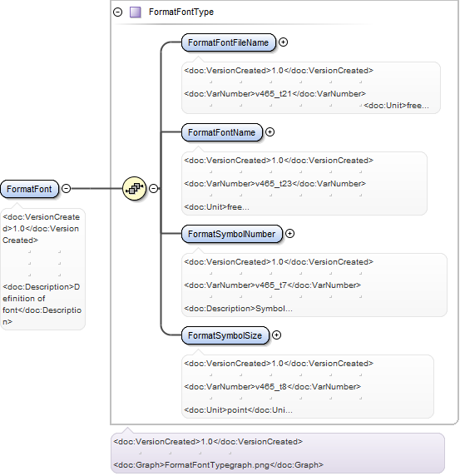Click VarNumber v465_t7 annotation text
The image size is (460, 476).
[x=273, y=285]
